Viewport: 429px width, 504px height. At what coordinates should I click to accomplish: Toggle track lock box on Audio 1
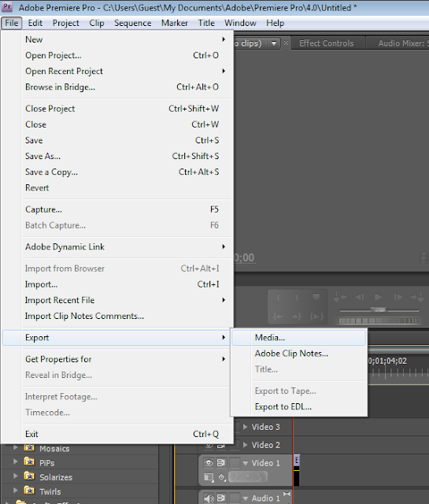tap(235, 498)
